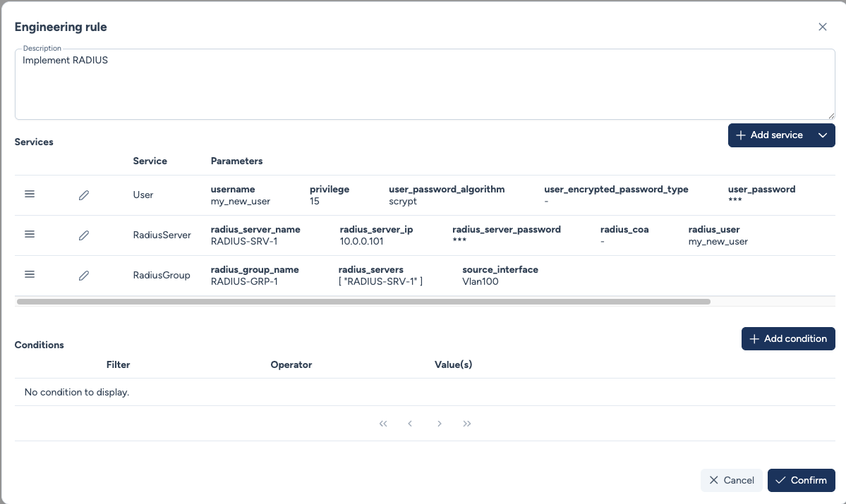
Task: Click the drag handle for User service row
Action: click(x=30, y=195)
